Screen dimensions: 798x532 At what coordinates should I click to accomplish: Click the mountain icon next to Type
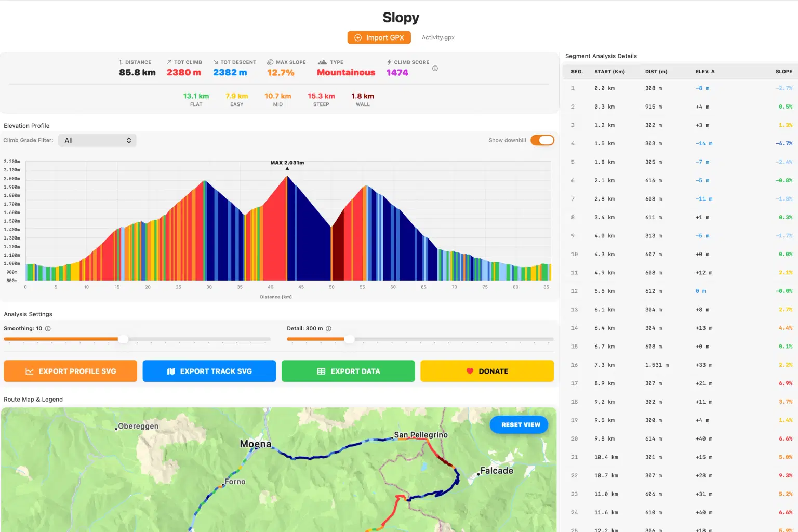click(322, 62)
